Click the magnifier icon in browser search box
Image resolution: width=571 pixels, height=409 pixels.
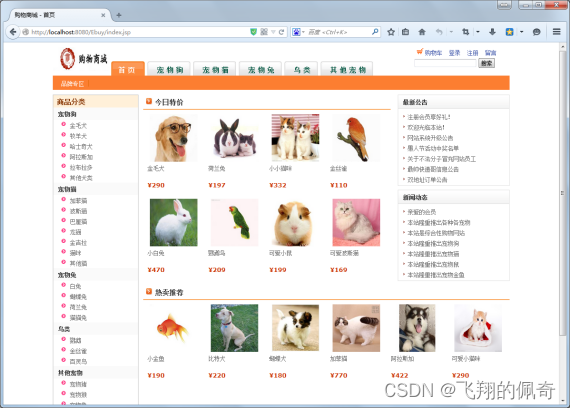[x=375, y=32]
